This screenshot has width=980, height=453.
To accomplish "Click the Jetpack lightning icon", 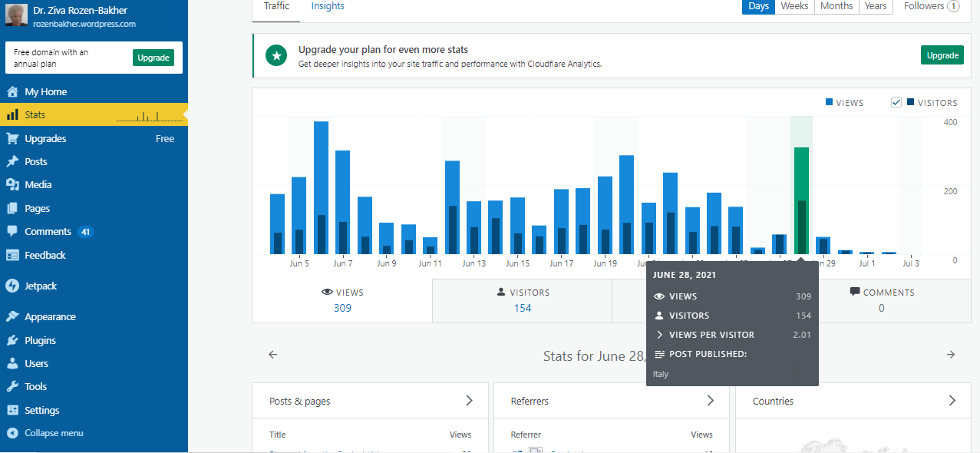I will [x=12, y=286].
